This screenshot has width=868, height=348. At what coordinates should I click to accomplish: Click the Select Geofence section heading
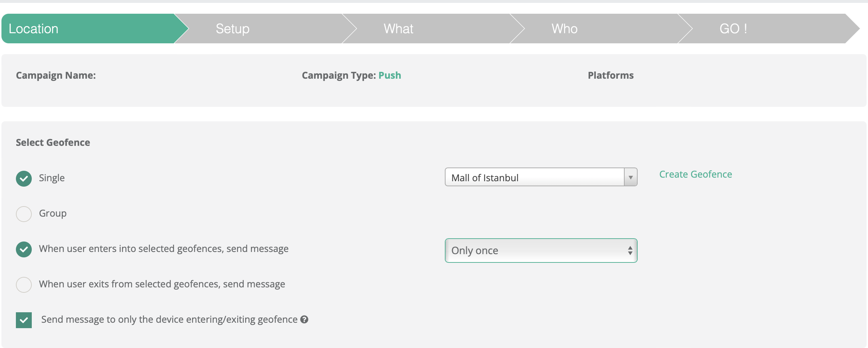pyautogui.click(x=53, y=143)
